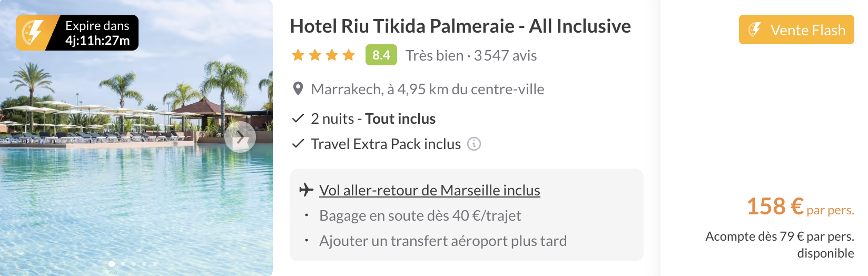View the 3547 avis reviews text
Screen dimensions: 868x276
point(505,55)
